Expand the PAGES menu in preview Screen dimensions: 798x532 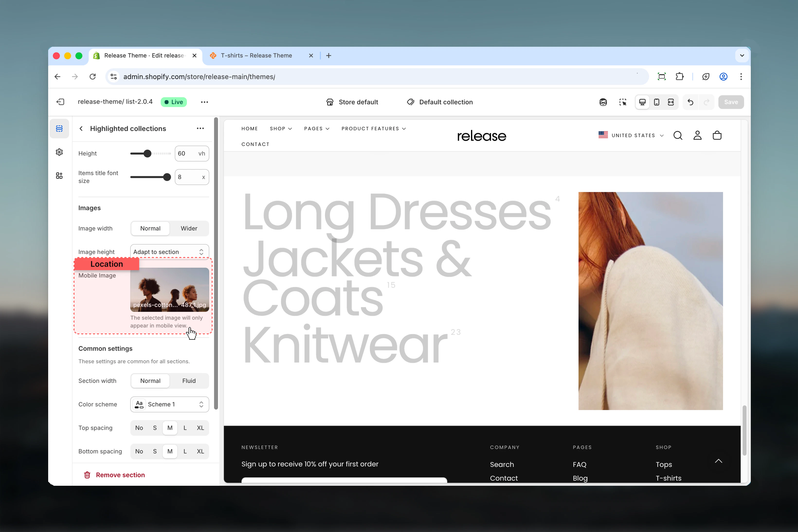point(317,128)
